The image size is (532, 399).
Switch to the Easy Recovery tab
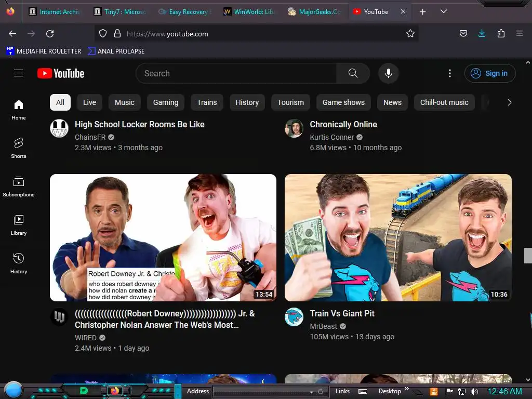tap(184, 11)
